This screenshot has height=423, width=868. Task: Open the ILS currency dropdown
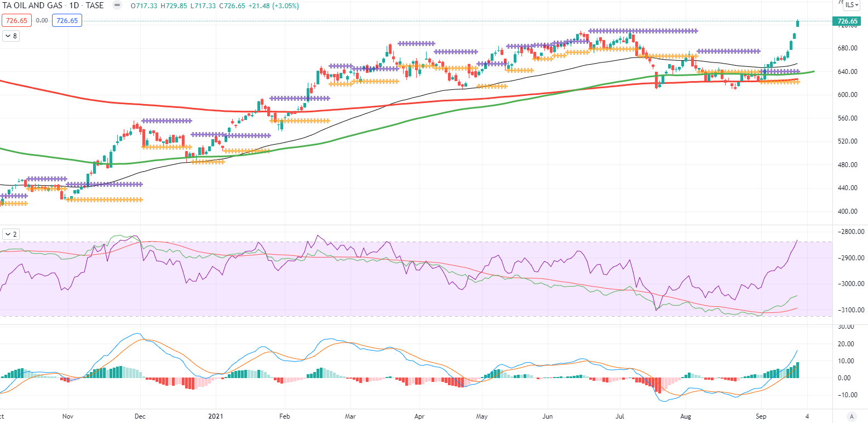click(x=852, y=5)
